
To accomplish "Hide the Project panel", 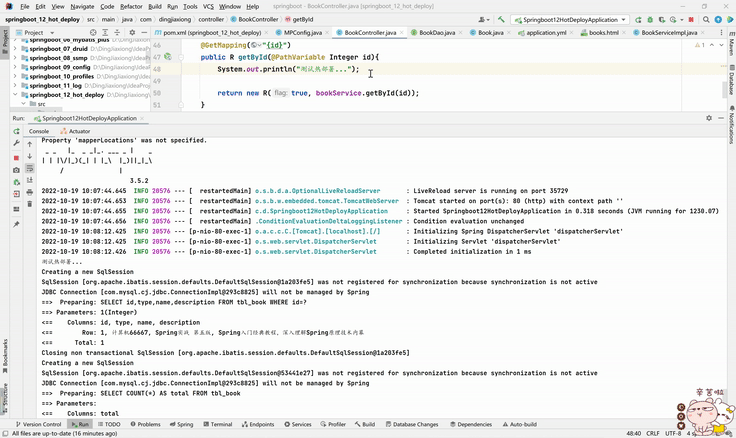I will [x=144, y=32].
